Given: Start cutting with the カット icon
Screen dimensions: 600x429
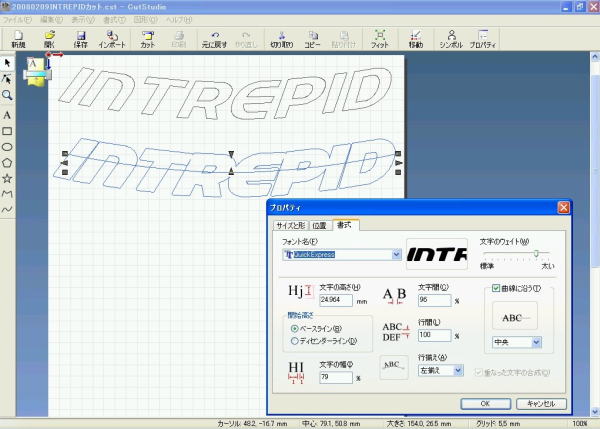Looking at the screenshot, I should 147,39.
